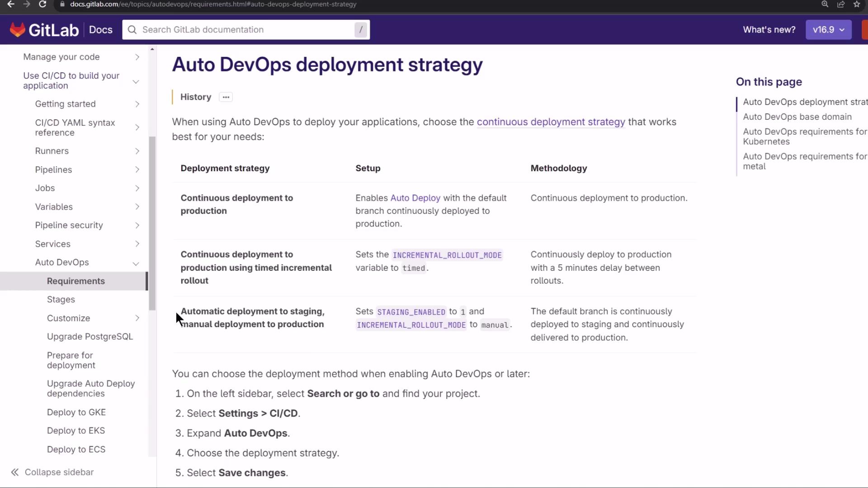Click the Collapse sidebar double-chevron icon
Screen dimensions: 868x488
15,472
